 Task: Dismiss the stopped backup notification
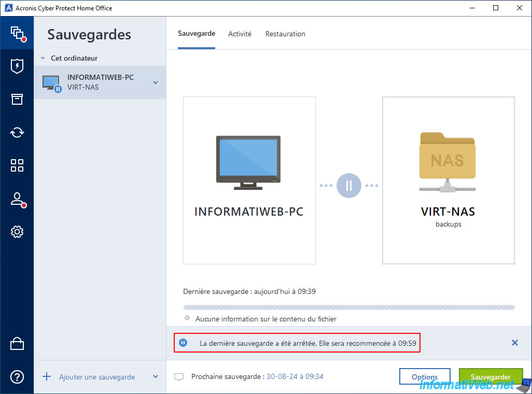coord(515,343)
